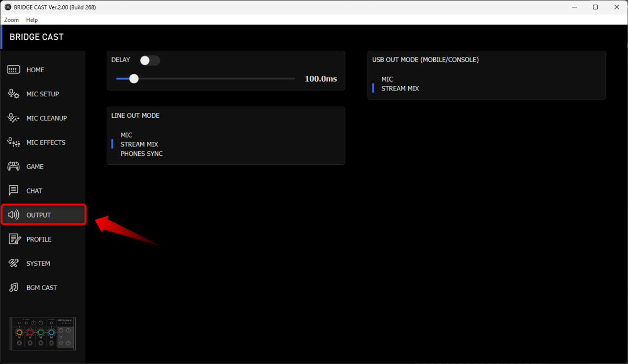Select MIC in USB OUT MODE

(387, 79)
